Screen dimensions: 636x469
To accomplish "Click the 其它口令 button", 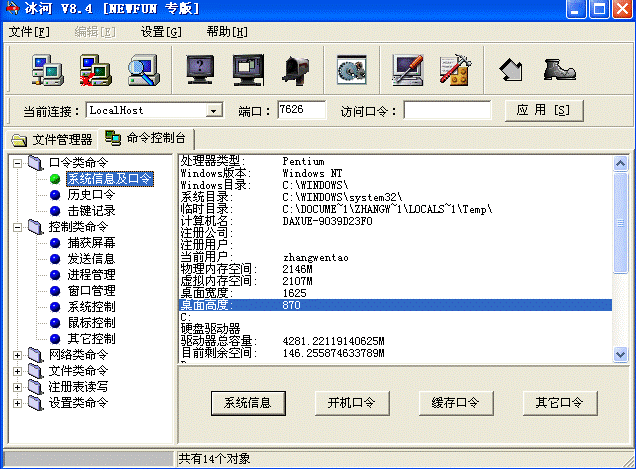I will tap(560, 403).
